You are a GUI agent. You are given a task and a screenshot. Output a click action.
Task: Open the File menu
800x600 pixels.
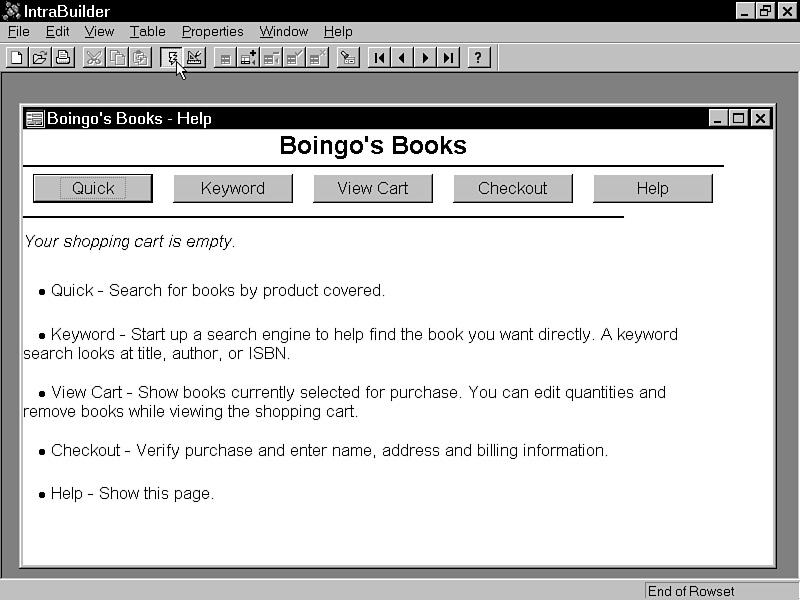(19, 32)
